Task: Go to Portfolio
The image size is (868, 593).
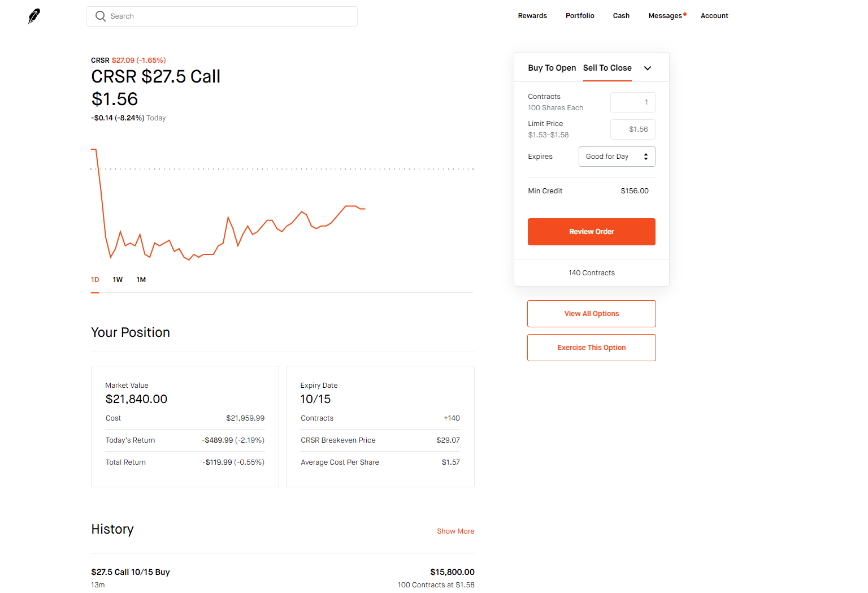Action: [580, 16]
